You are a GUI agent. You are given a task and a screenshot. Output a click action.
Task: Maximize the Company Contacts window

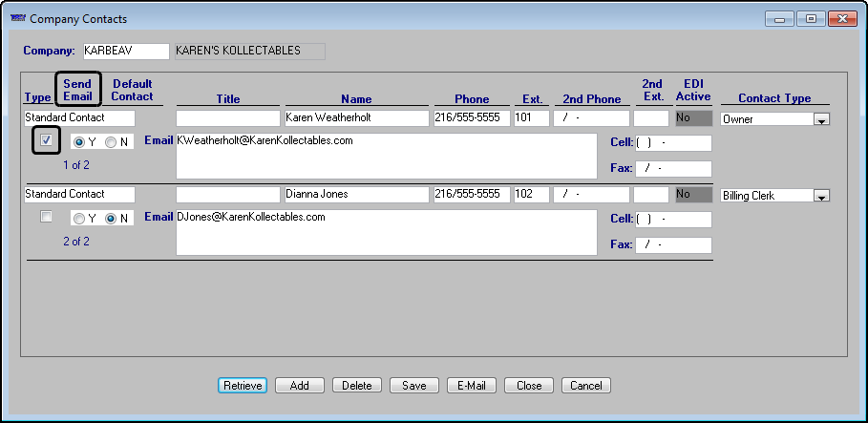pyautogui.click(x=811, y=19)
